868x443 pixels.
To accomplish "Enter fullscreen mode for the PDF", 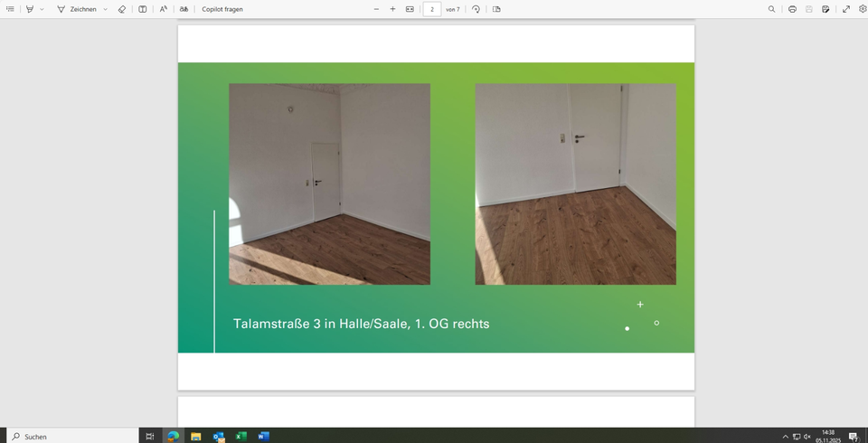I will 846,9.
